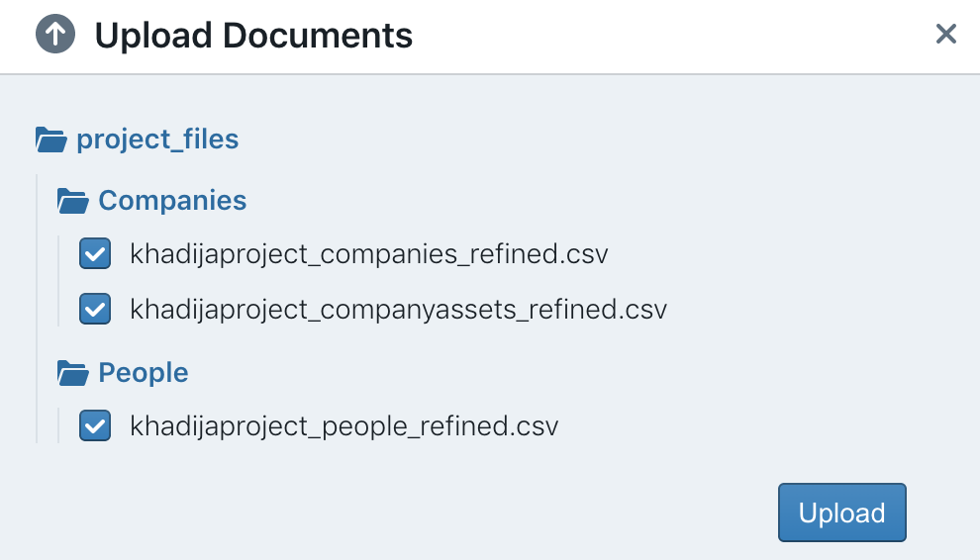
Task: Click the project_files open folder icon
Action: 50,140
